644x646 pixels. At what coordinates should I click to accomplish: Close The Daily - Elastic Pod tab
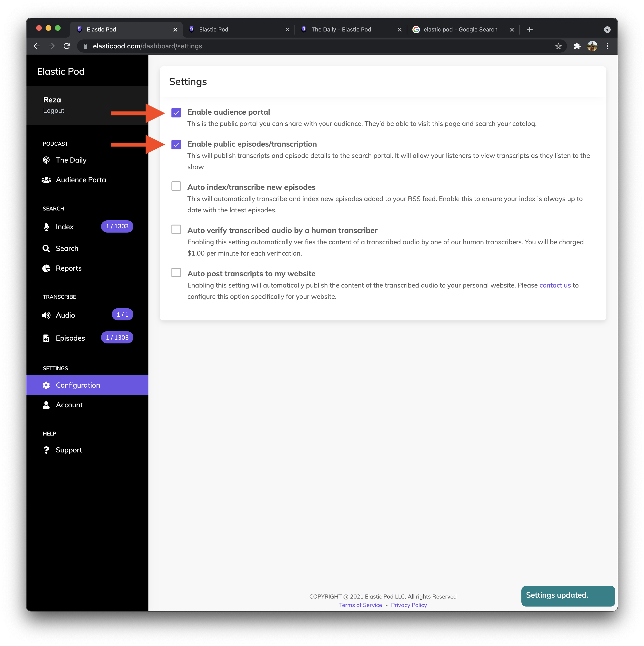pyautogui.click(x=399, y=29)
